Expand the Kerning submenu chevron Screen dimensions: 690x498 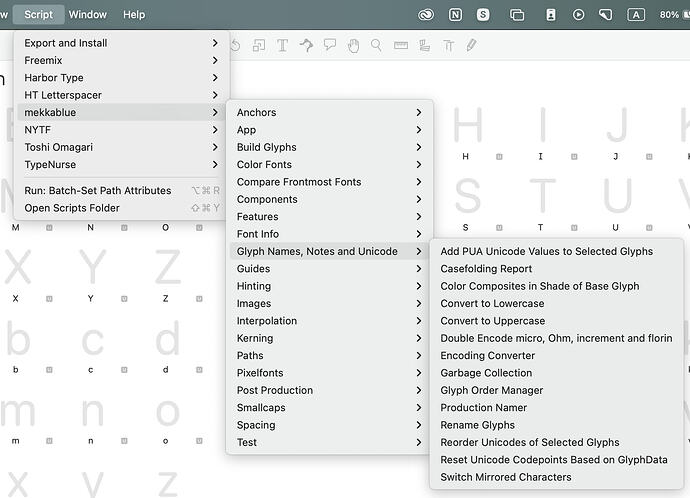click(x=418, y=338)
